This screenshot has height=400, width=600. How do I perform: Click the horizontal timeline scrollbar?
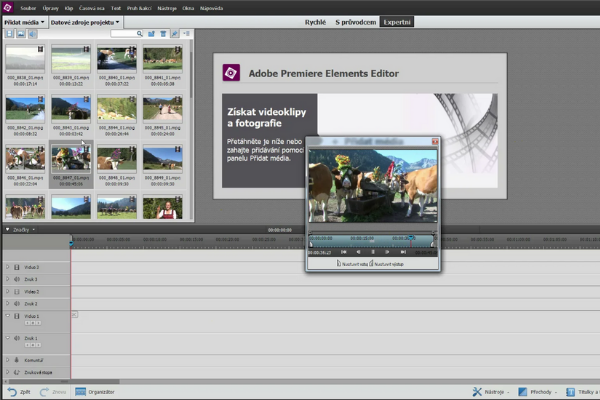coord(64,382)
